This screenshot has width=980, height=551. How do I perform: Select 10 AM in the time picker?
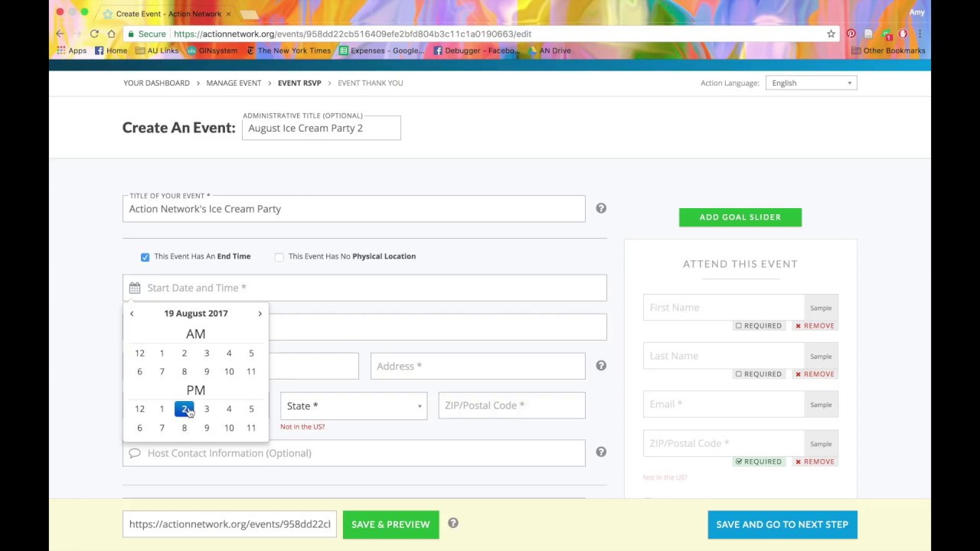[x=229, y=371]
